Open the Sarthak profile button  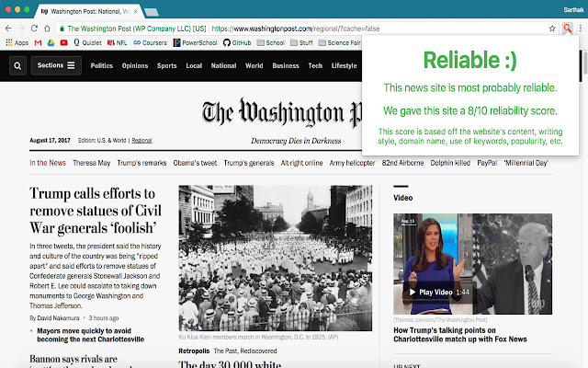[573, 10]
